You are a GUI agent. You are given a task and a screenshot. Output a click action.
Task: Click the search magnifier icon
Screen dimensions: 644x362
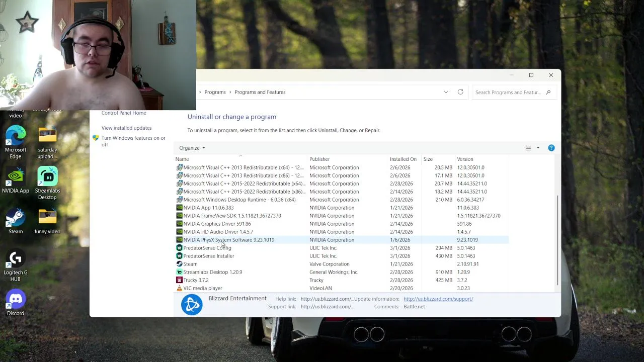click(548, 93)
